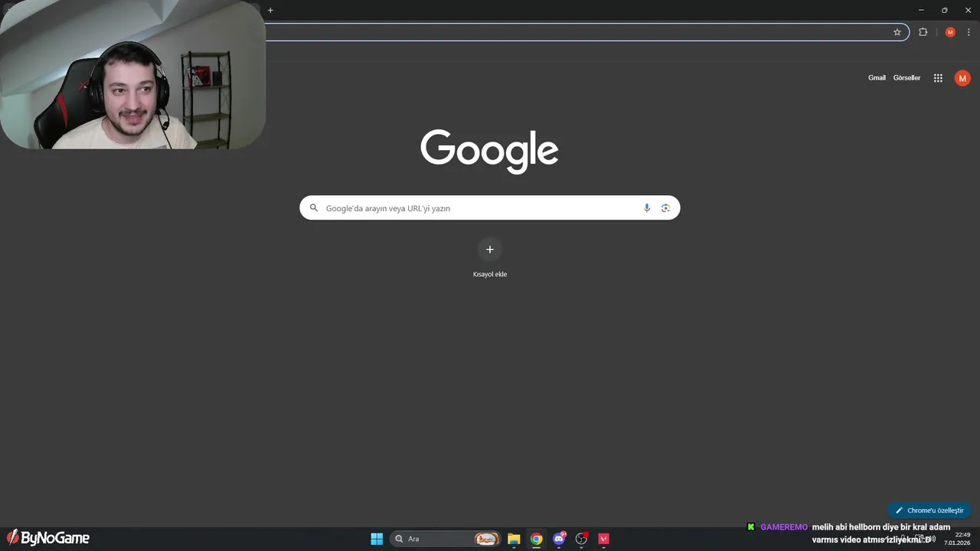Click the magnifier icon in search box
Screen dimensions: 980x551
pos(313,208)
